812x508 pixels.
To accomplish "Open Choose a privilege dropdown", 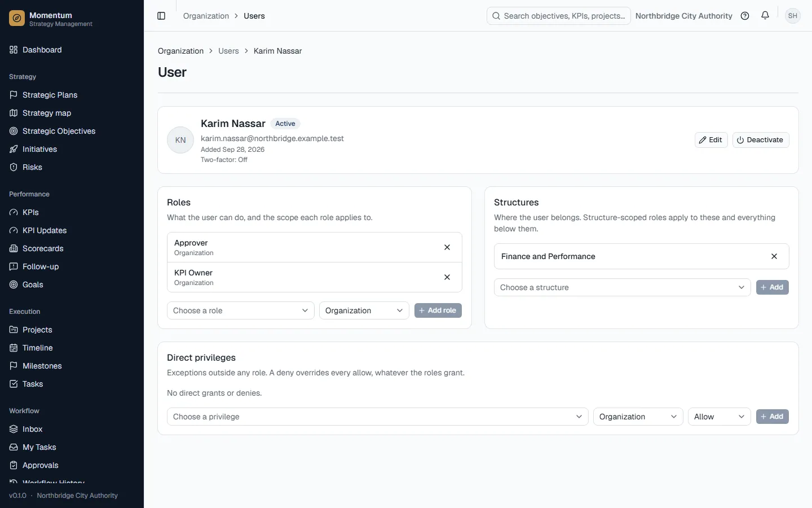I will point(378,417).
